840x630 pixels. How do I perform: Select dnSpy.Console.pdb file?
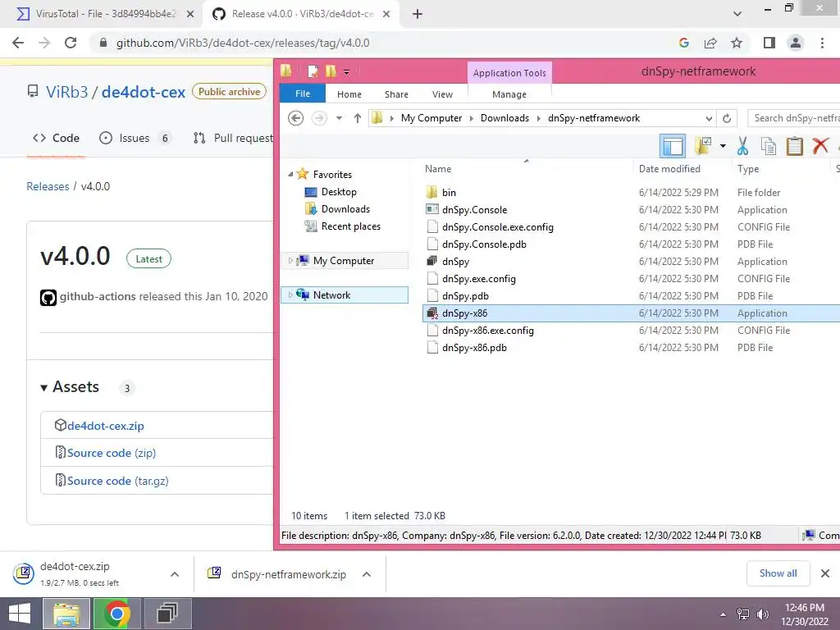point(484,244)
